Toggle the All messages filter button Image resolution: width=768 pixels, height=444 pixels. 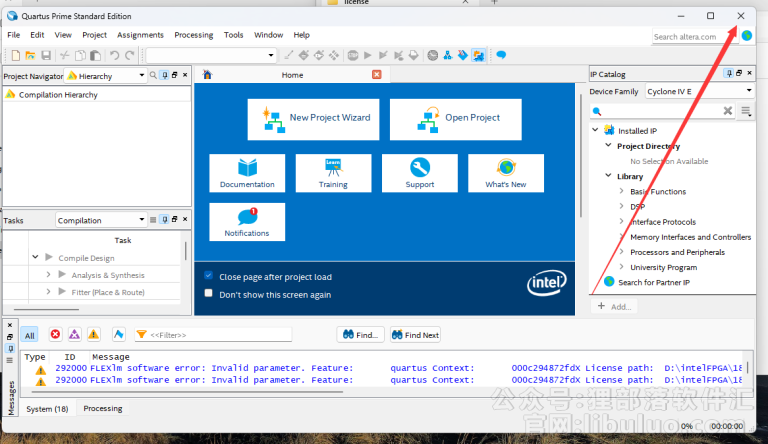30,335
